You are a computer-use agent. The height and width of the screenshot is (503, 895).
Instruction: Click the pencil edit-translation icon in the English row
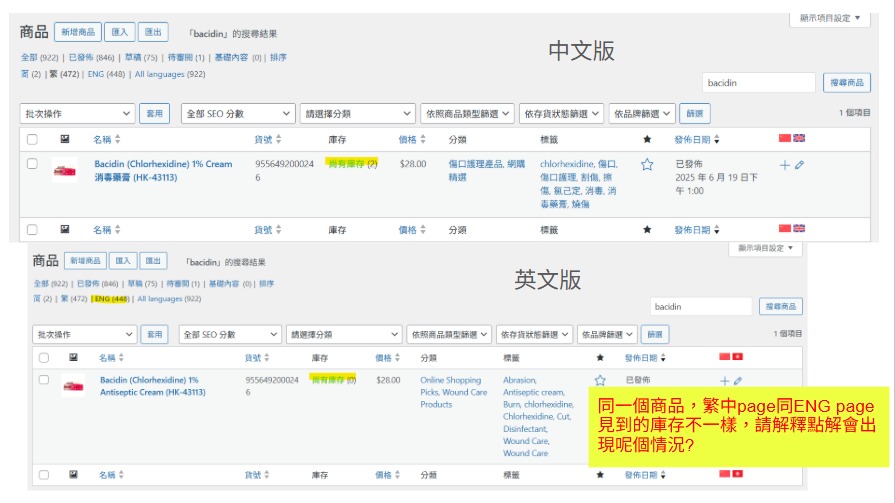coord(738,380)
